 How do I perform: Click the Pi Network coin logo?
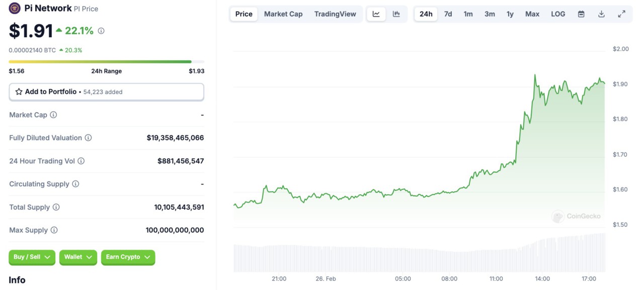[14, 8]
